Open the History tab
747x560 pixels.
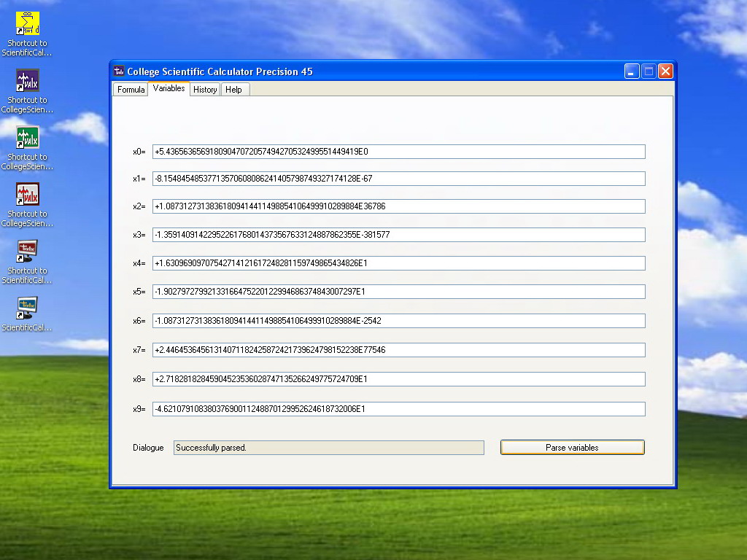[x=205, y=90]
